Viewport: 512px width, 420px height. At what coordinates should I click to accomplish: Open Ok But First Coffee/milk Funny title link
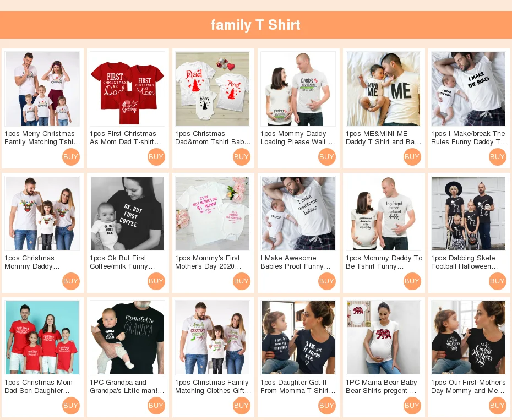pos(122,262)
